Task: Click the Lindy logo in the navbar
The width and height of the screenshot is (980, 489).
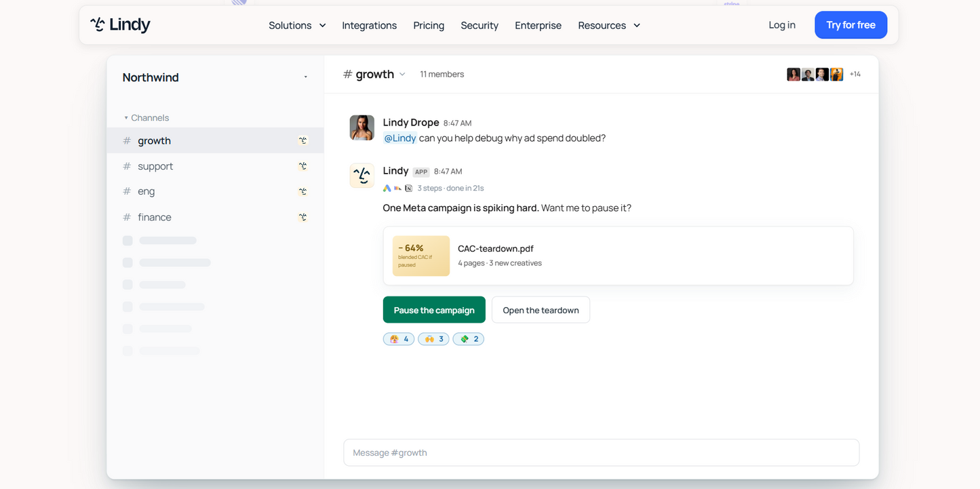Action: click(120, 25)
